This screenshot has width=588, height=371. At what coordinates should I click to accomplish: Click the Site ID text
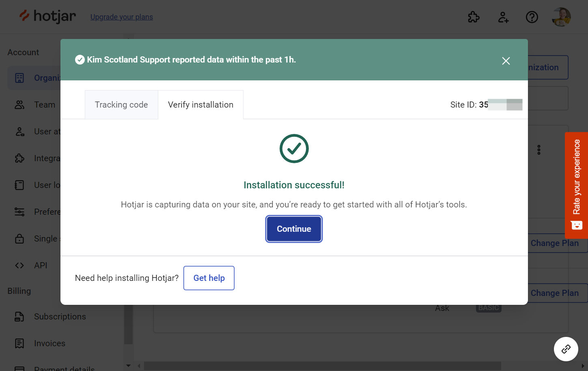tap(469, 105)
